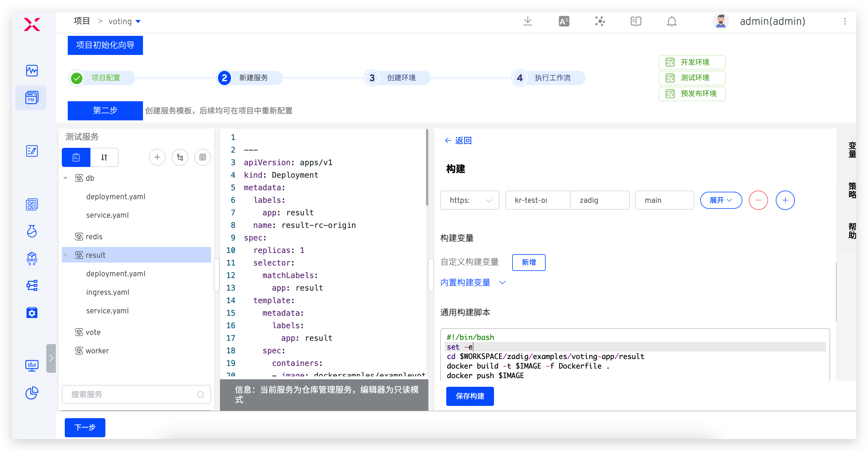Remove repository with red minus button

758,200
